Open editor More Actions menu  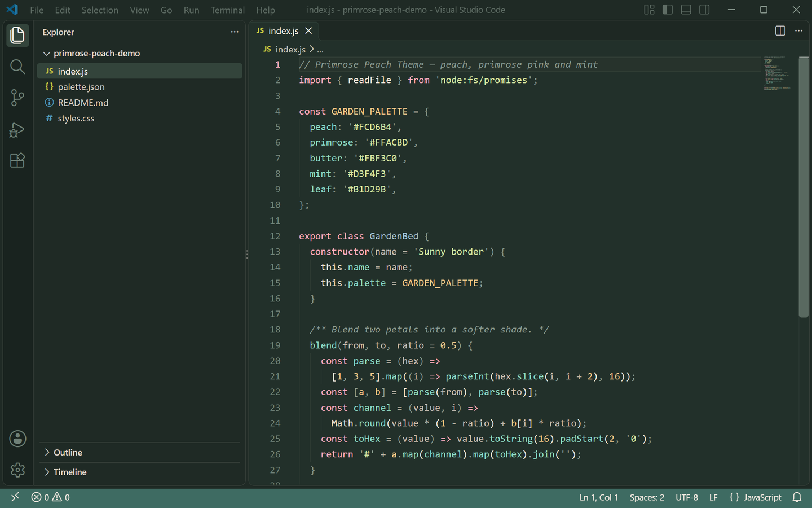coord(798,31)
